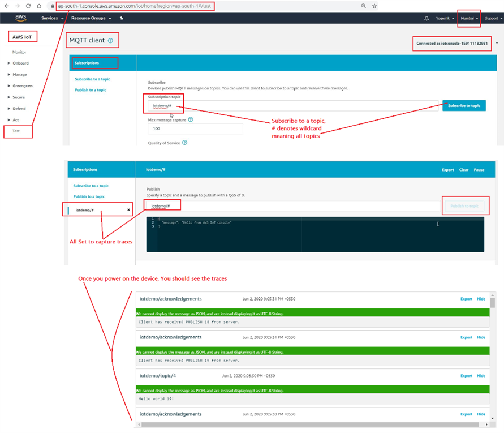The image size is (504, 433).
Task: Open the browser home page icon
Action: point(39,6)
